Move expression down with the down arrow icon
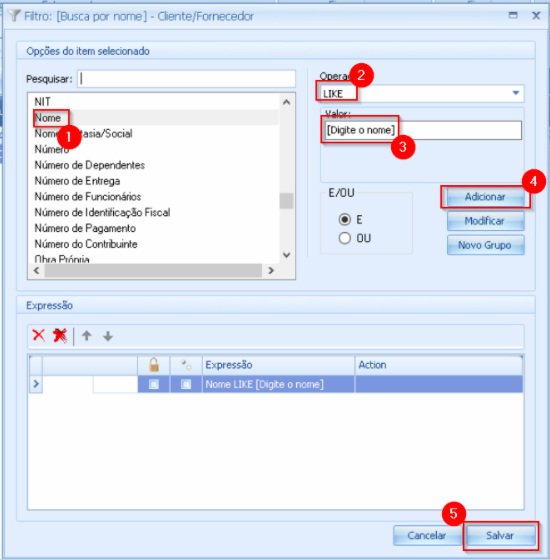Image resolution: width=550 pixels, height=559 pixels. point(108,336)
